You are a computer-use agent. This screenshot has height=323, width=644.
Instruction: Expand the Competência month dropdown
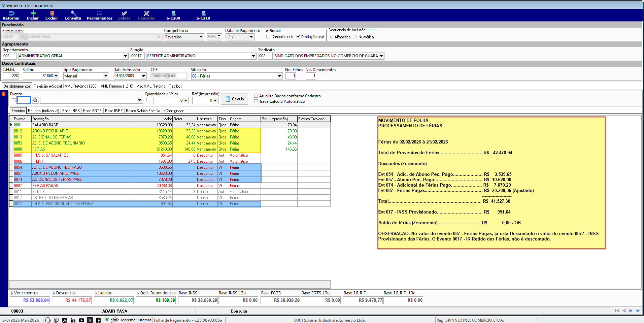pos(201,37)
